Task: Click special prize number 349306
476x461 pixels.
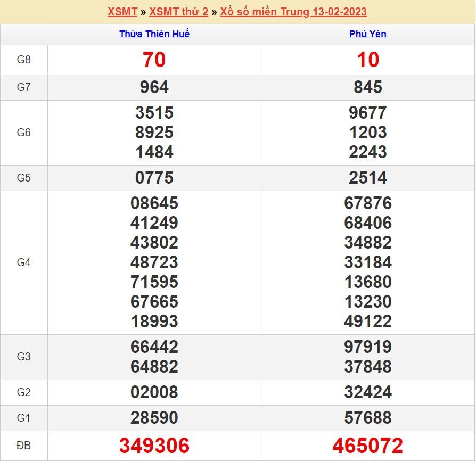Action: tap(154, 446)
